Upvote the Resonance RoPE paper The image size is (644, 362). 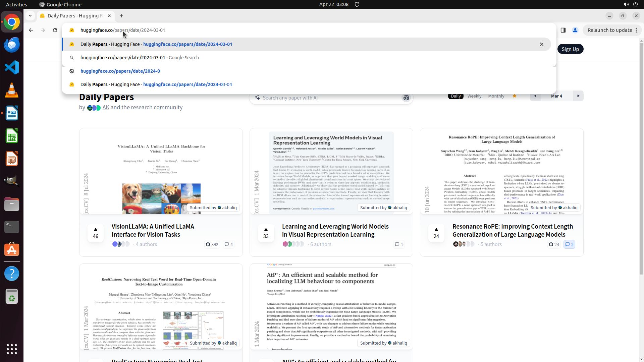coord(436,233)
